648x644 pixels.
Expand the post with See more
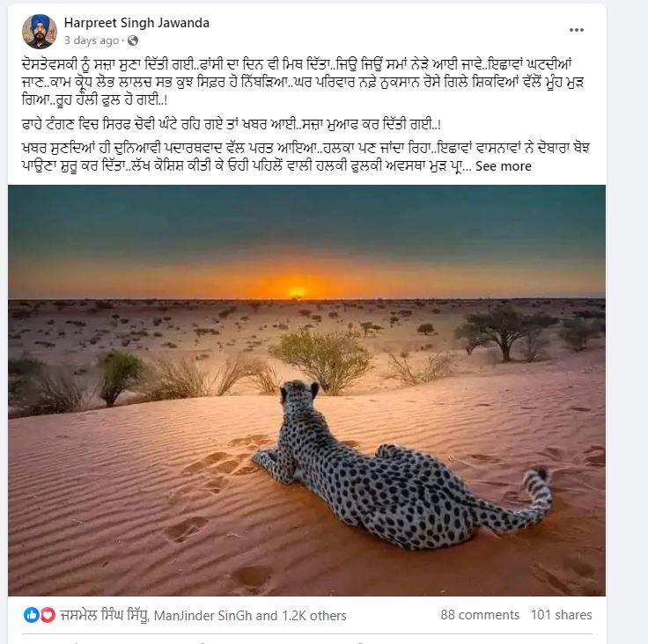tap(504, 166)
